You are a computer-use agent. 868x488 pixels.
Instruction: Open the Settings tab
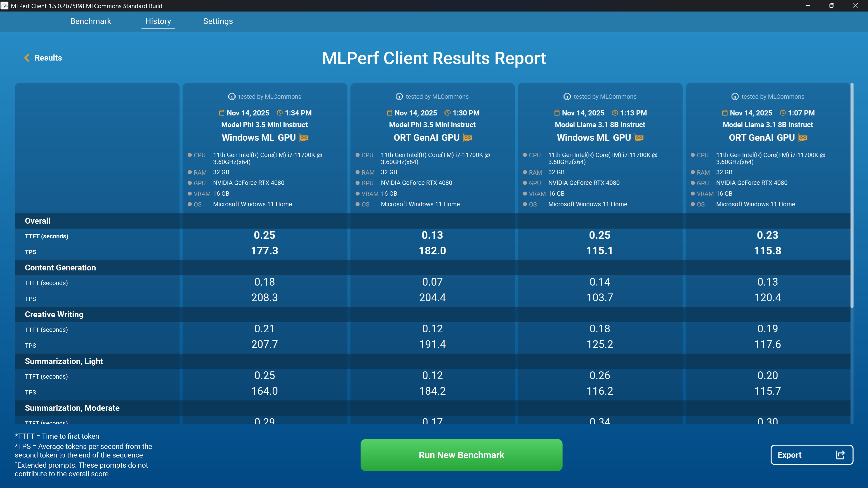[218, 21]
